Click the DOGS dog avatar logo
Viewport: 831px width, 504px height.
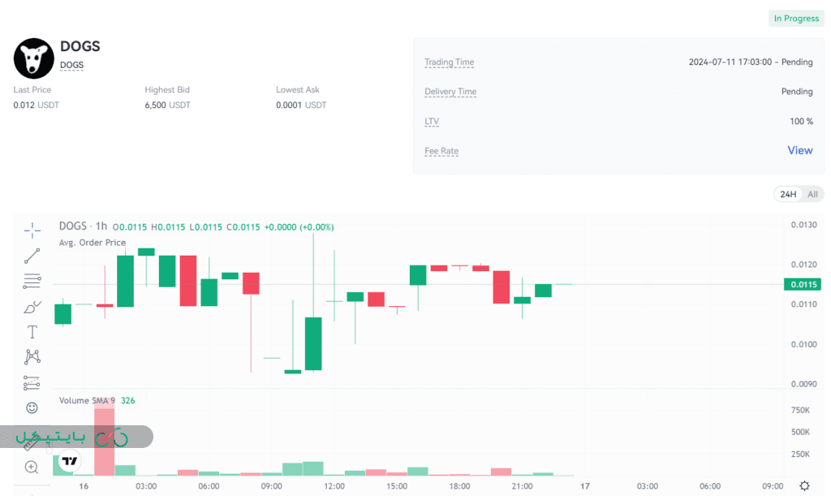click(x=33, y=58)
